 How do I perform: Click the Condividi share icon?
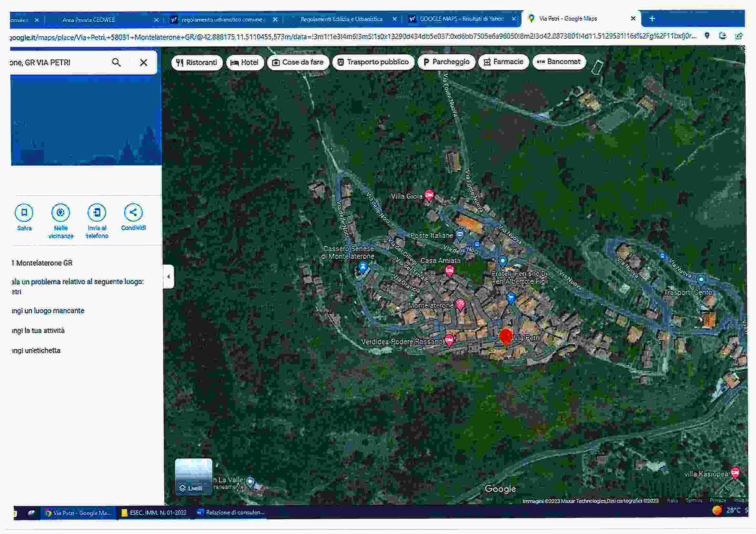133,212
